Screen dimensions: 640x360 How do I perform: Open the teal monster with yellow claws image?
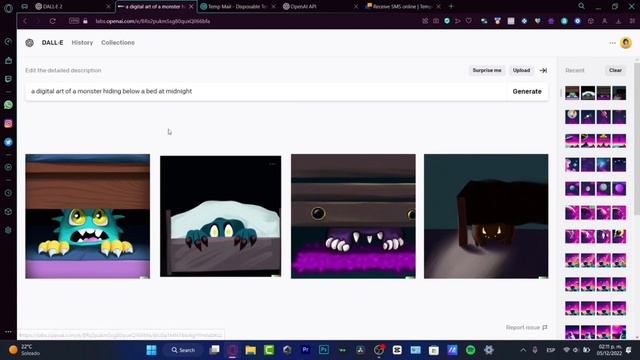88,216
